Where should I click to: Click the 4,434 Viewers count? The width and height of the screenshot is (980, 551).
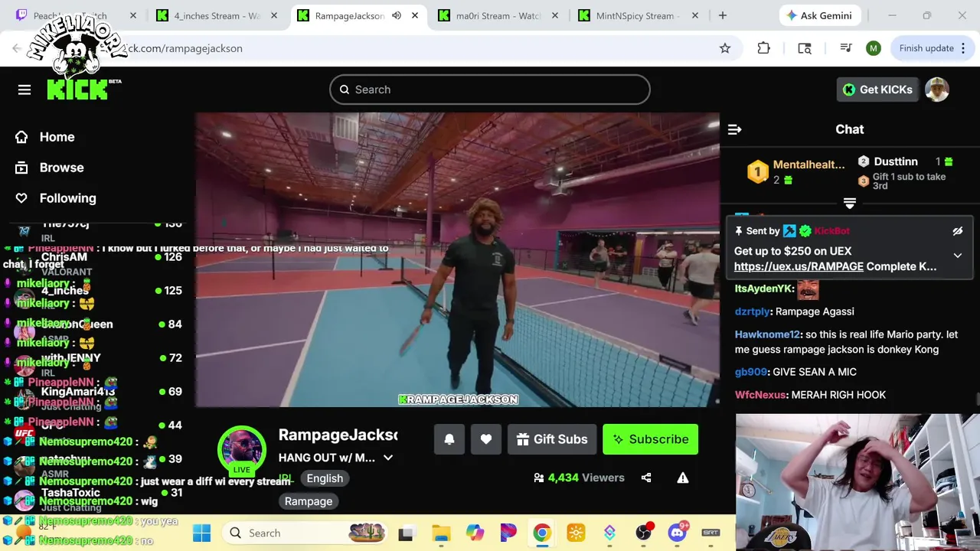pyautogui.click(x=579, y=478)
